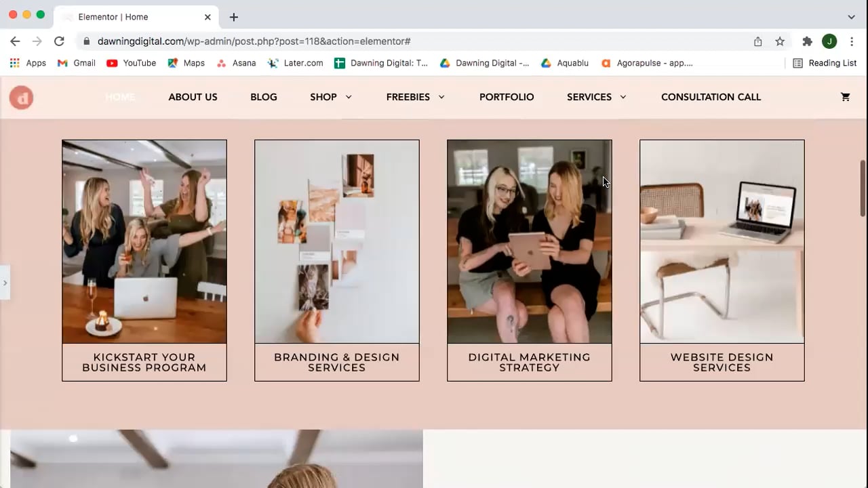Go to the About Us page
The height and width of the screenshot is (488, 868).
[193, 97]
